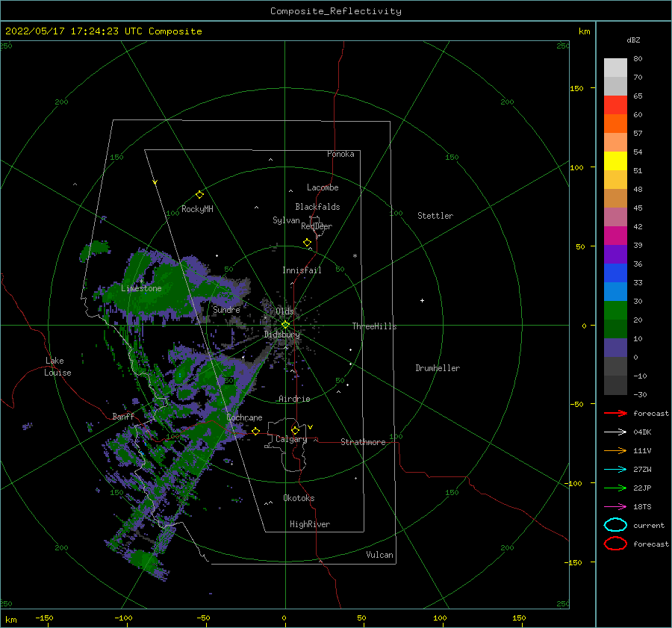Click the Vulcan label
This screenshot has width=672, height=628.
coord(380,555)
